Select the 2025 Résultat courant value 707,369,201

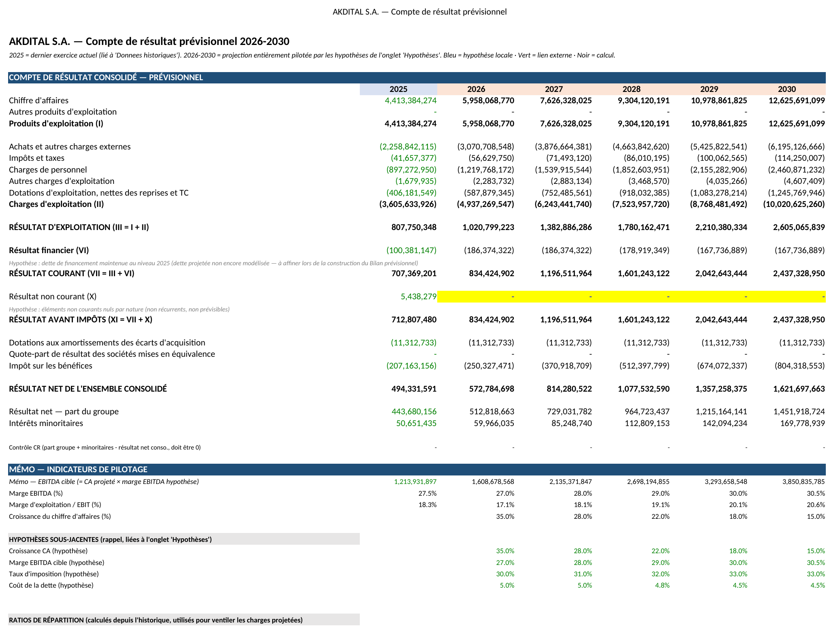click(414, 273)
